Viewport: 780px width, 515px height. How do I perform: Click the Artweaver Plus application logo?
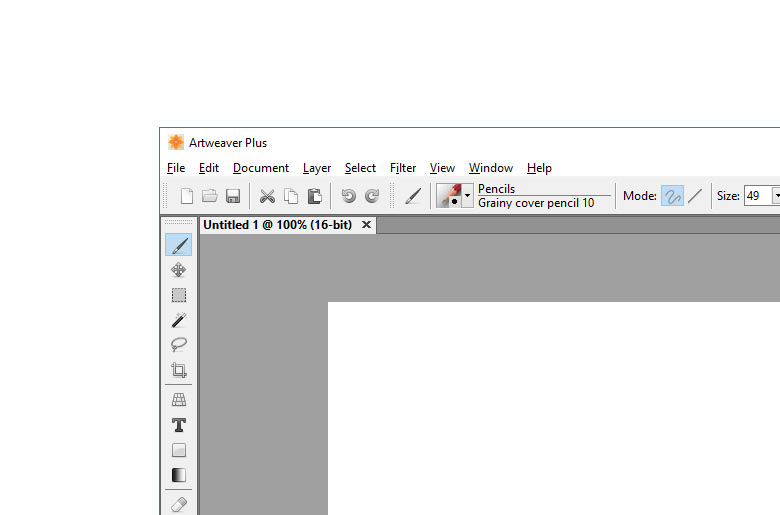tap(176, 142)
